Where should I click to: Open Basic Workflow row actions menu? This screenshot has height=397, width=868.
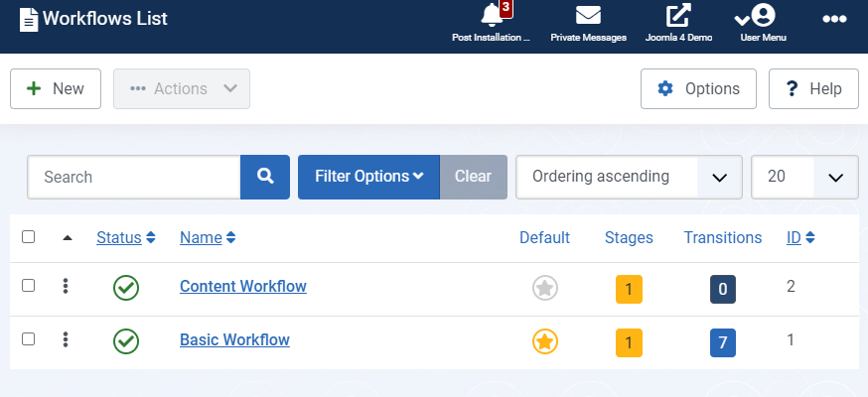click(66, 340)
